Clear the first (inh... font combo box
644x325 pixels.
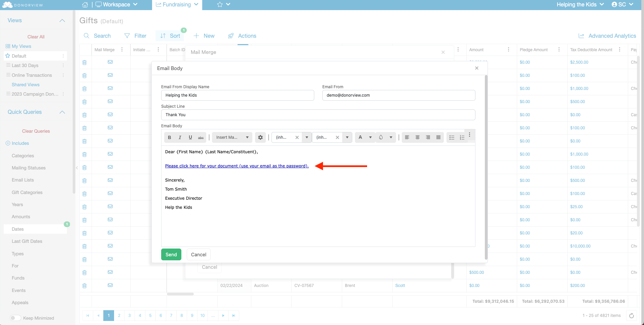297,137
